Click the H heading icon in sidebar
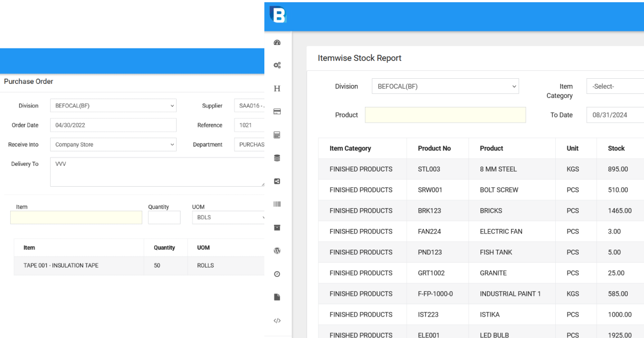644x338 pixels. coord(277,88)
